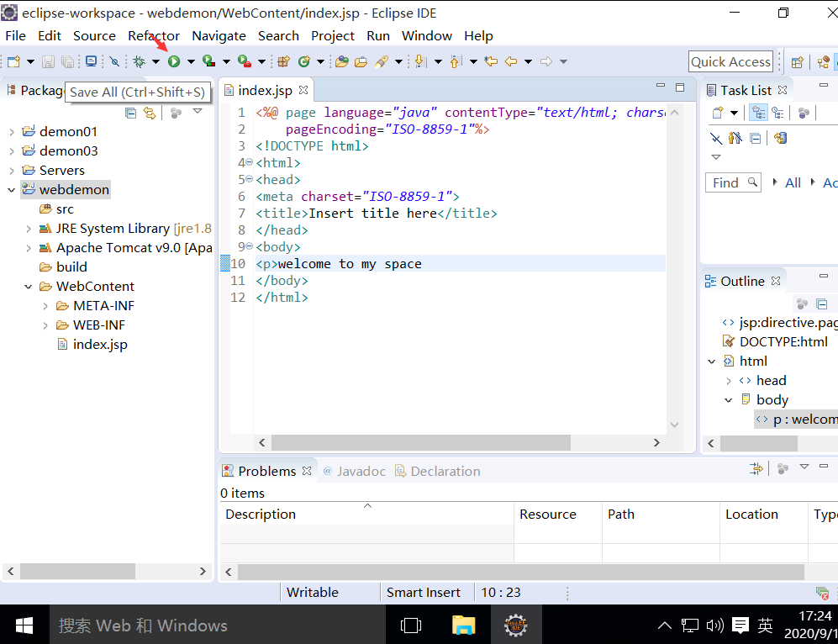Click Collapse All icon in Outline view
The width and height of the screenshot is (838, 644).
coord(822,304)
